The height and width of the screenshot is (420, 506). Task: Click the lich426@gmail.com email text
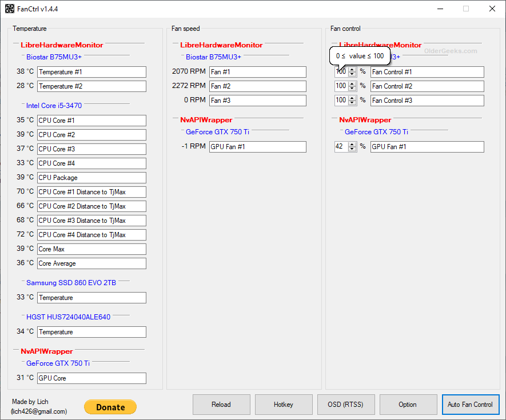[x=39, y=411]
